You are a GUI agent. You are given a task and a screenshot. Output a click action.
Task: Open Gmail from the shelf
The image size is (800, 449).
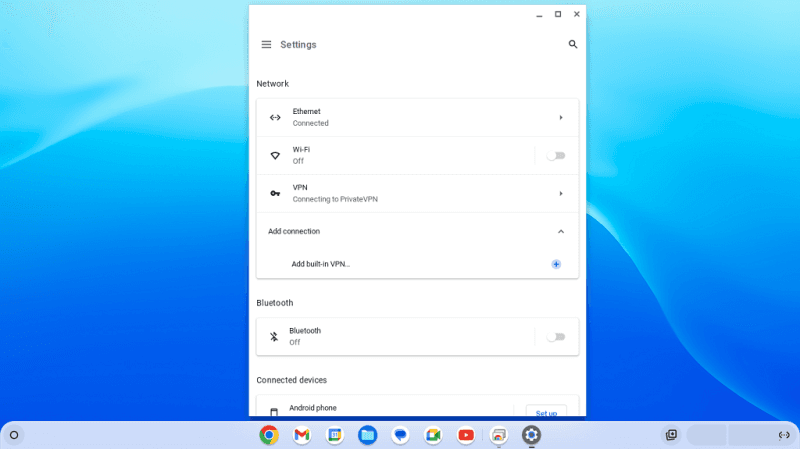point(302,435)
